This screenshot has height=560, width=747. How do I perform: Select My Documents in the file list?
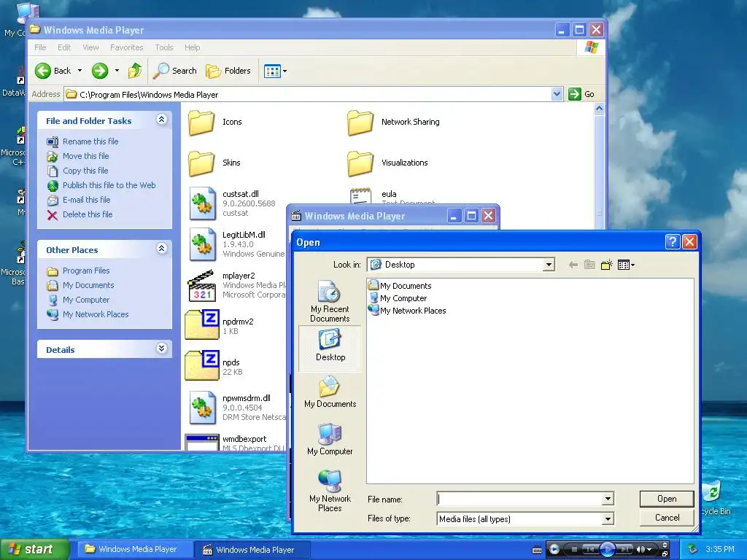click(x=400, y=286)
